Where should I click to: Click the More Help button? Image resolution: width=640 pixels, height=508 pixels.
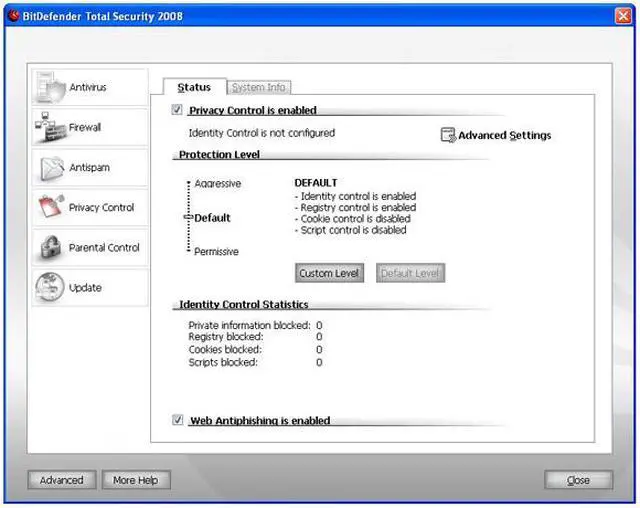[x=136, y=480]
